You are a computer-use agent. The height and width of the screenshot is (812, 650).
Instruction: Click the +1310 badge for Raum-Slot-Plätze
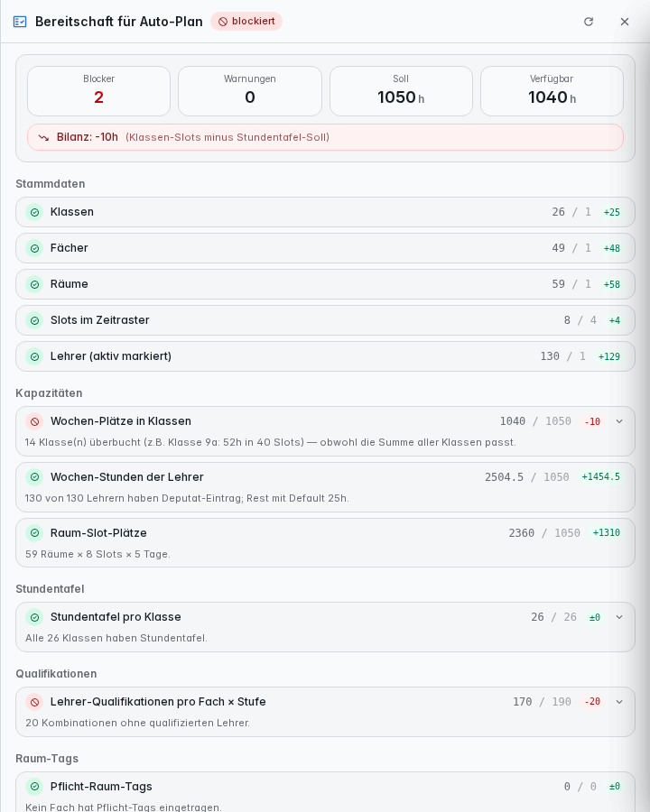click(x=607, y=533)
